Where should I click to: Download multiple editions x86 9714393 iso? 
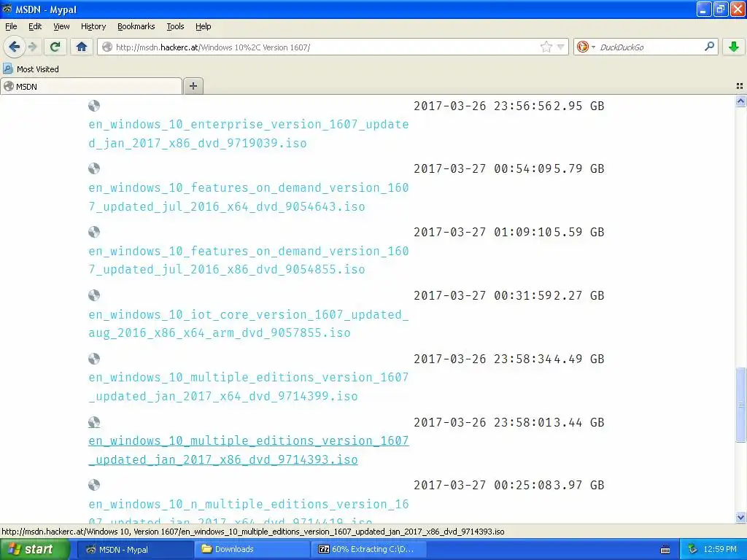pos(248,450)
